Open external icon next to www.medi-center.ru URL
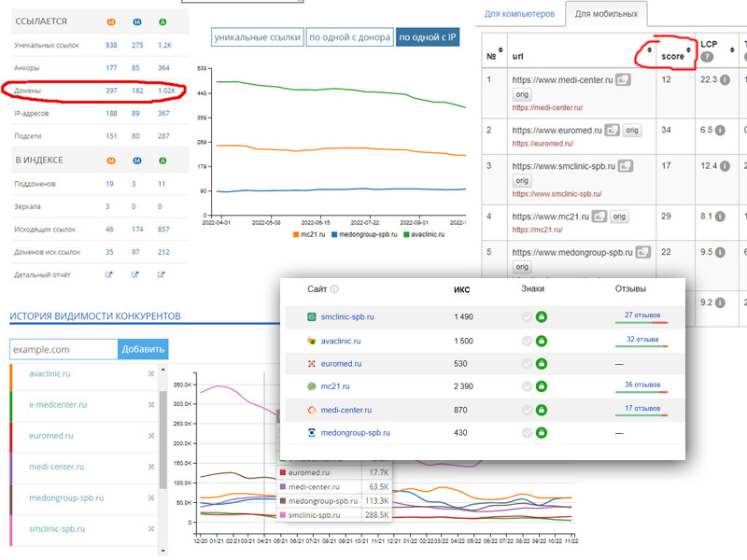 click(x=623, y=79)
